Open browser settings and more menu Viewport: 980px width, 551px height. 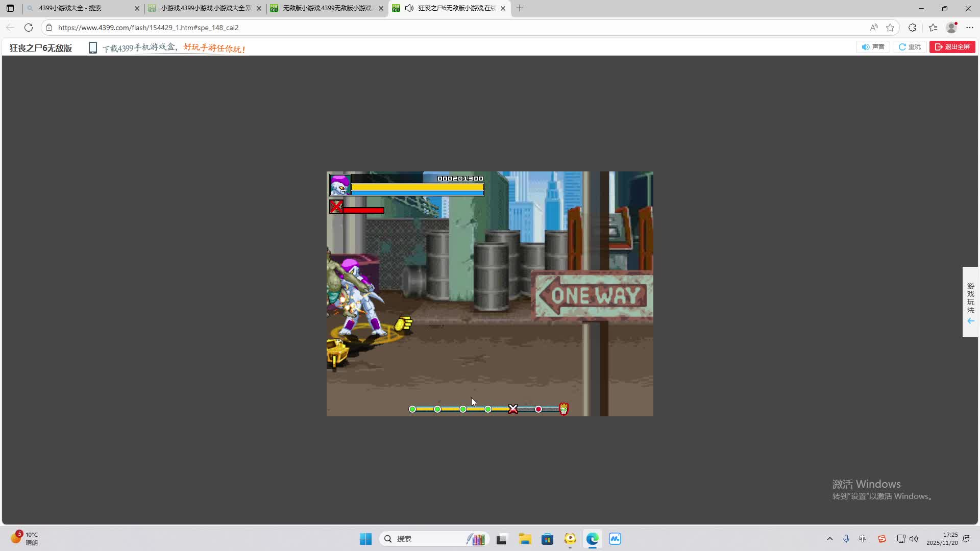click(x=970, y=28)
